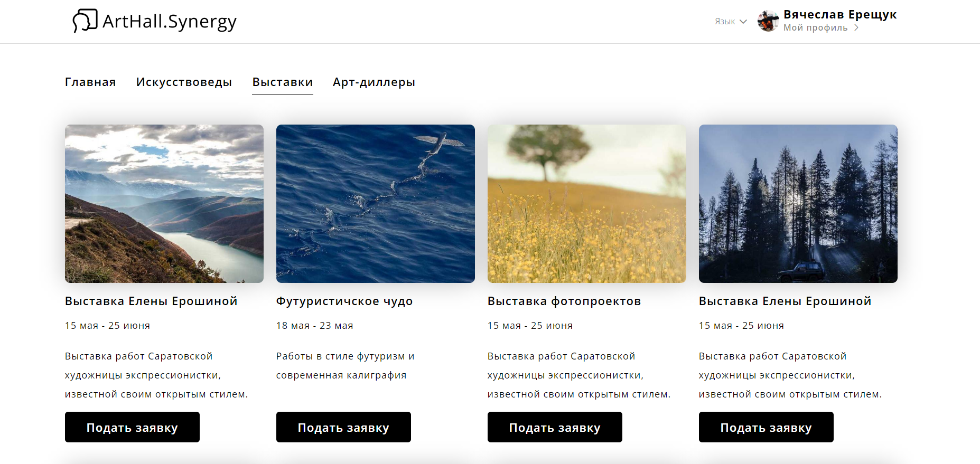Select the Выставки tab

[x=283, y=82]
